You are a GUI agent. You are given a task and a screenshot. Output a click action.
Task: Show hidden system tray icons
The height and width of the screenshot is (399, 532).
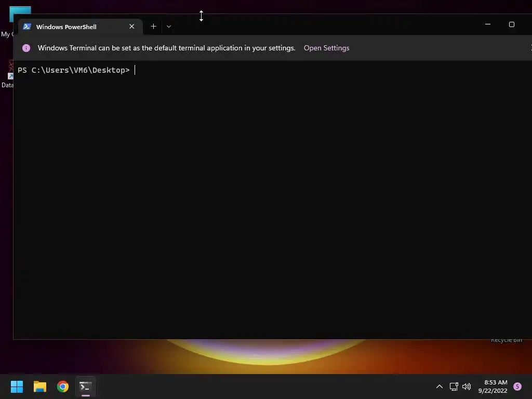click(x=440, y=387)
